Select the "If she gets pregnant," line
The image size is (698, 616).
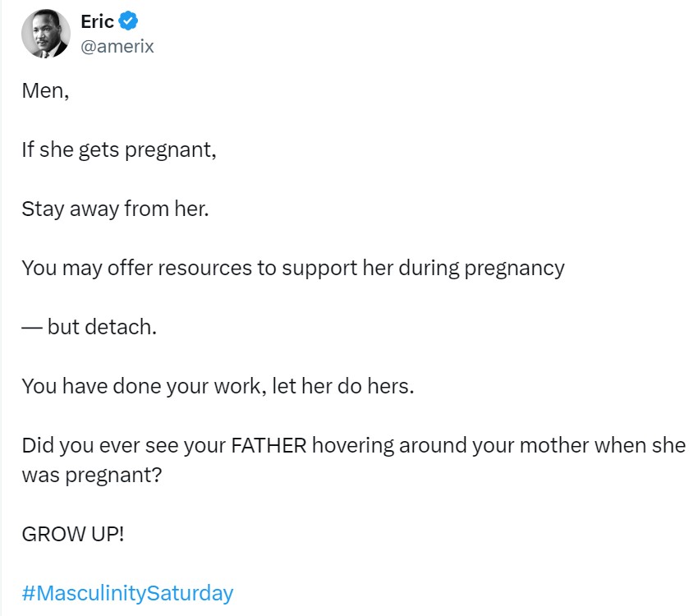point(119,150)
